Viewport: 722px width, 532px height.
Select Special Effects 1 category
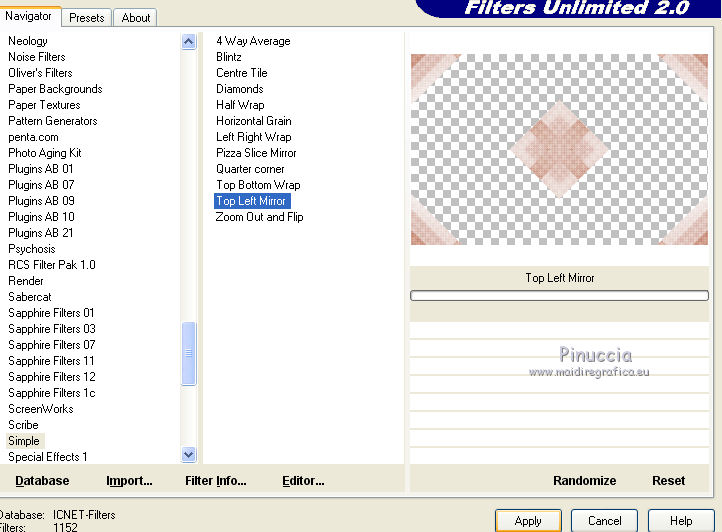pyautogui.click(x=48, y=457)
